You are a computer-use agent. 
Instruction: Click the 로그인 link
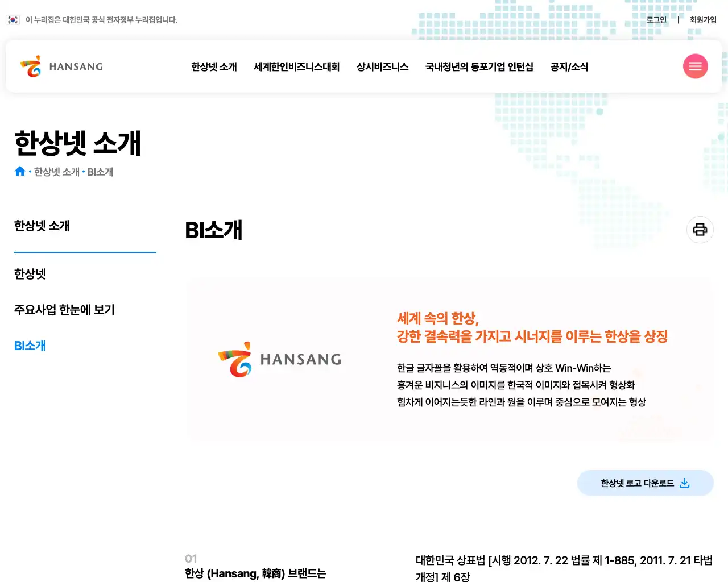pyautogui.click(x=656, y=20)
